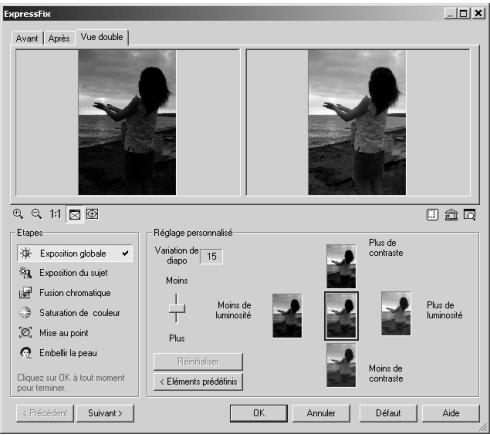
Task: Click the Réinitialiser button
Action: pyautogui.click(x=198, y=362)
